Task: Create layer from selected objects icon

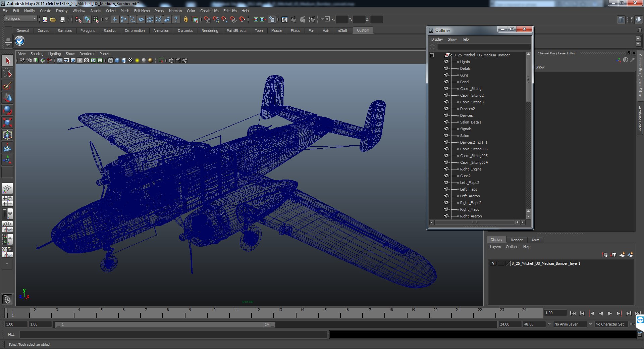Action: click(x=630, y=255)
